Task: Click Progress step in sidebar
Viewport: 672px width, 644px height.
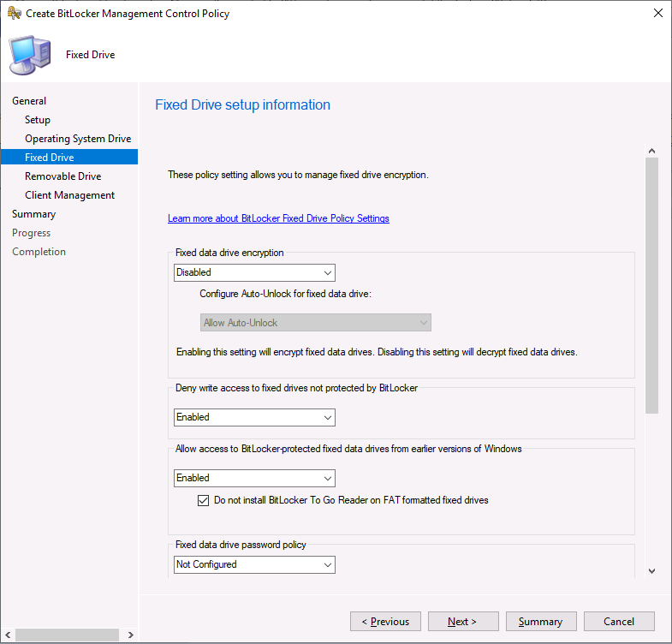Action: tap(32, 233)
